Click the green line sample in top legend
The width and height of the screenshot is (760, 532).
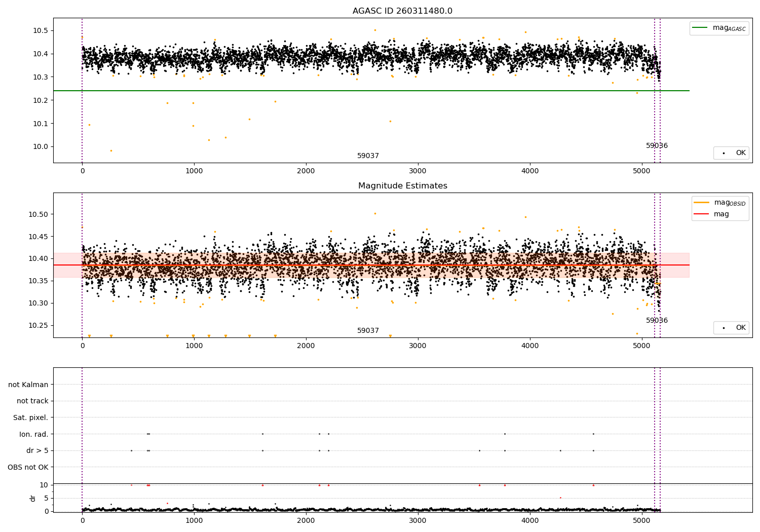(x=700, y=28)
